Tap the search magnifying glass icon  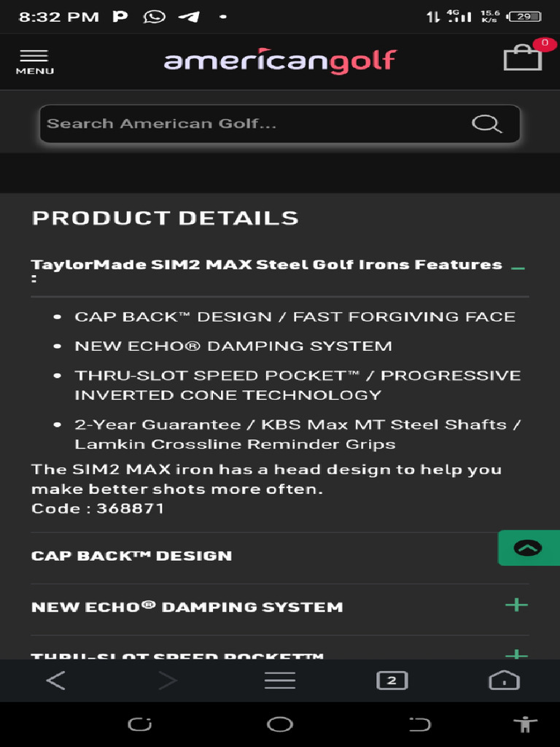486,124
